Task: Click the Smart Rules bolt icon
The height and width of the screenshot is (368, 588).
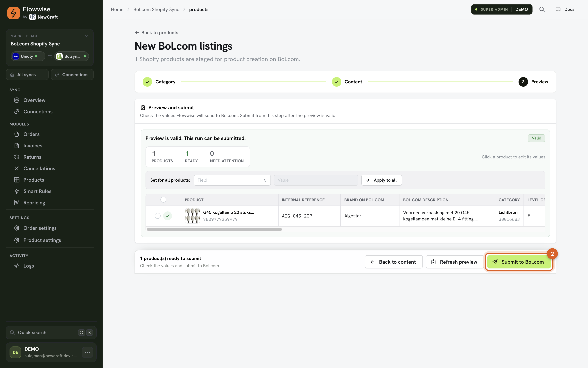Action: pos(17,191)
